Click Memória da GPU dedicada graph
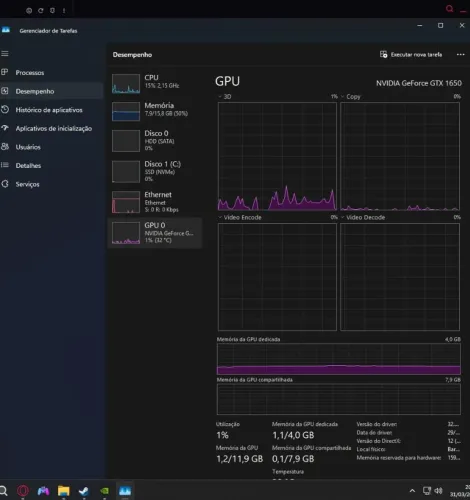 coord(339,359)
